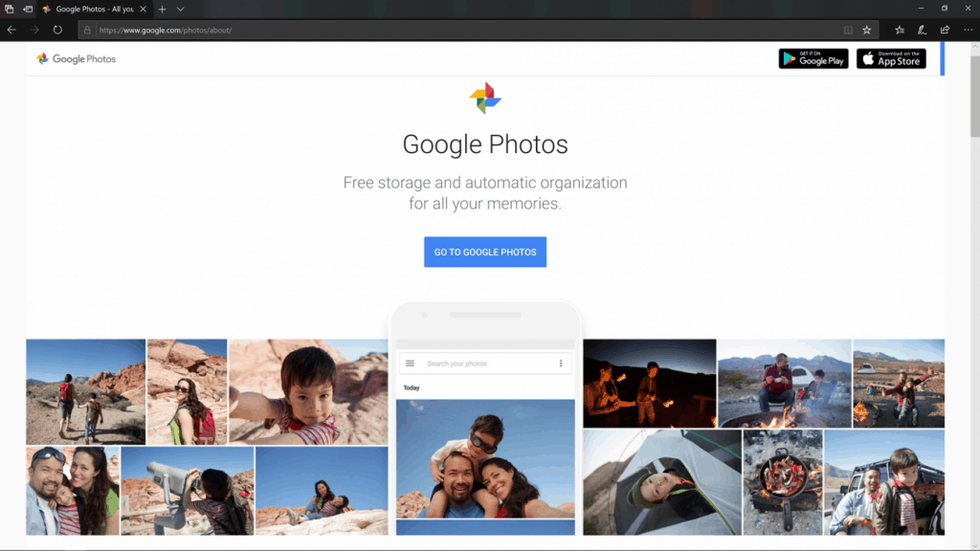Click the add notes pen icon
Viewport: 980px width, 551px height.
(923, 30)
